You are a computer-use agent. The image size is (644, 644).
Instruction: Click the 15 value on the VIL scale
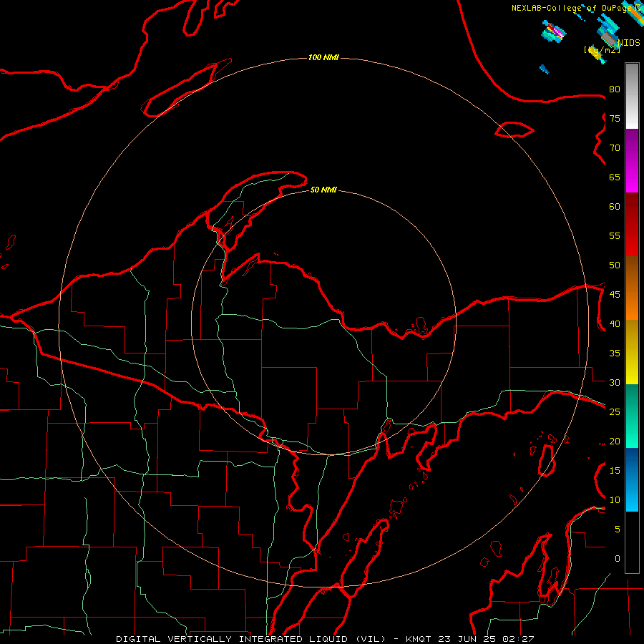click(x=615, y=471)
